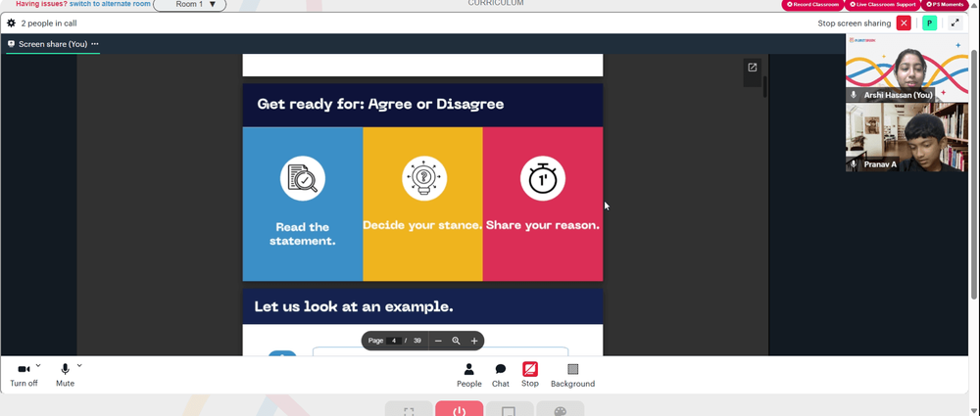Viewport: 980px width, 416px height.
Task: Turn off the camera
Action: coord(24,376)
